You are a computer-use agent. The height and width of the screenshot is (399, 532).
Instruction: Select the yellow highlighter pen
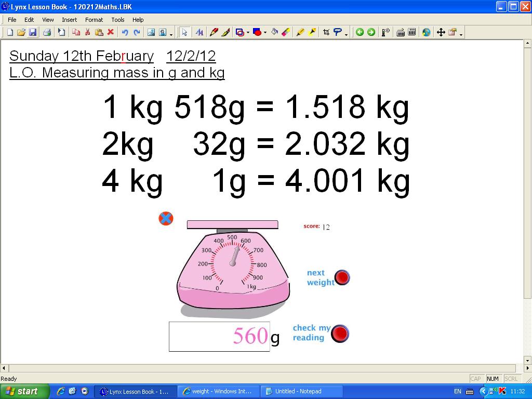click(x=300, y=32)
